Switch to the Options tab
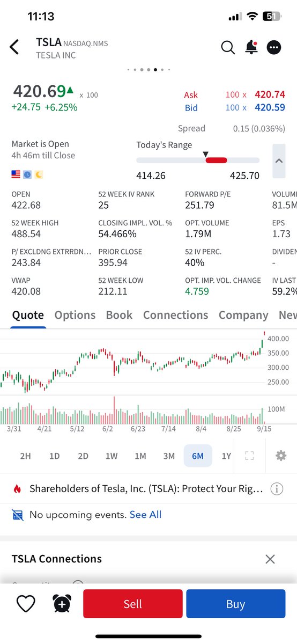This screenshot has height=644, width=297. [75, 315]
